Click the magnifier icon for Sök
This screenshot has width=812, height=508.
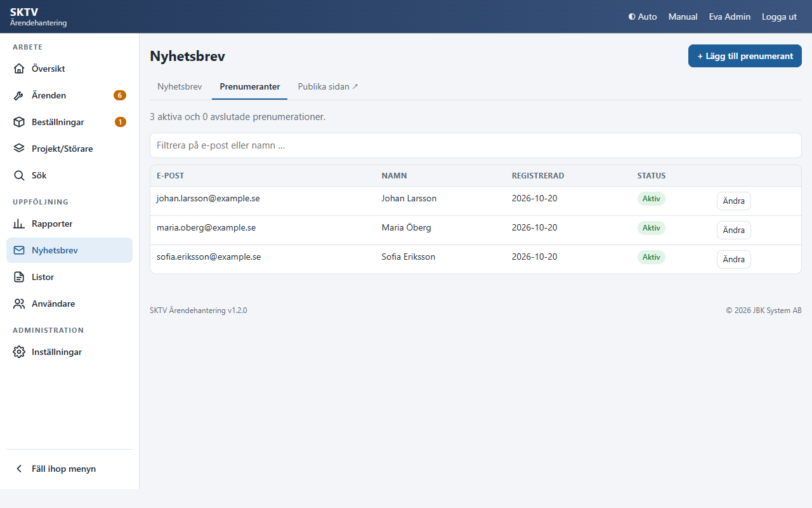[19, 175]
